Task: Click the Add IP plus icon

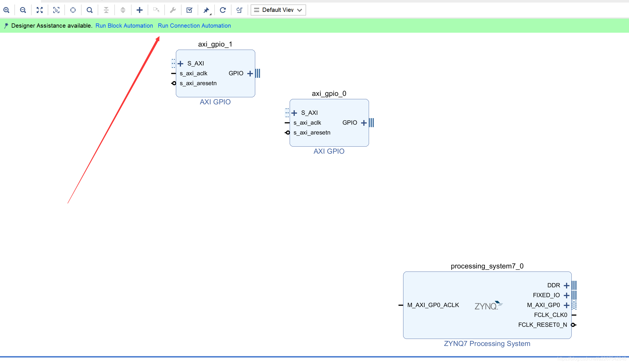Action: click(139, 10)
